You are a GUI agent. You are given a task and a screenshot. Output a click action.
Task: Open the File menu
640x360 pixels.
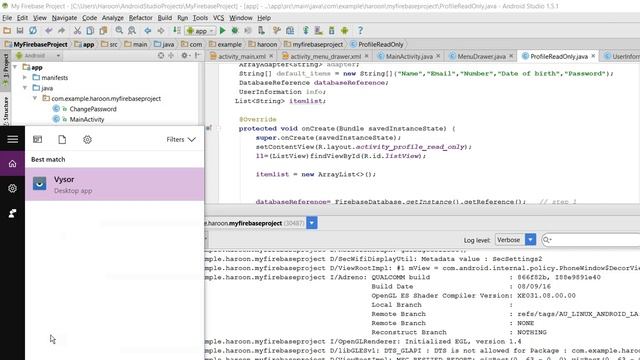[x=7, y=18]
